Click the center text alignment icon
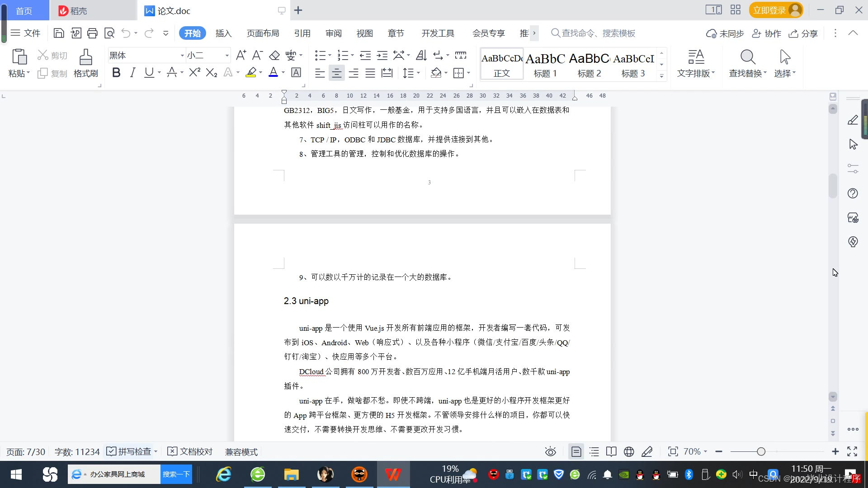 [336, 73]
